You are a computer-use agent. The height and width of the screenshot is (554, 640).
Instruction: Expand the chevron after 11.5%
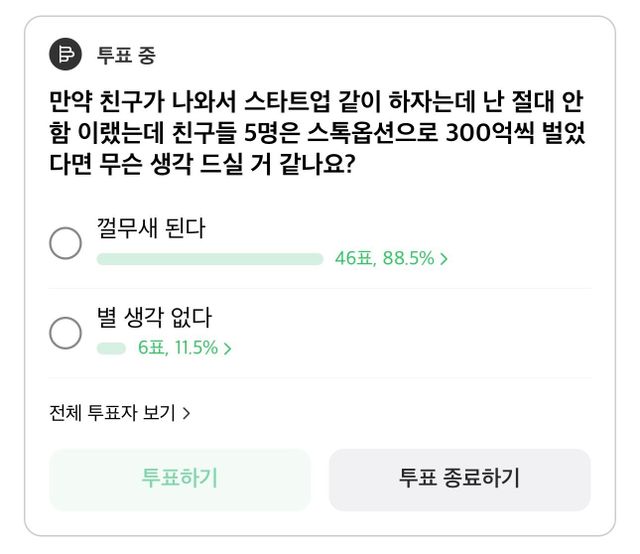(x=227, y=349)
